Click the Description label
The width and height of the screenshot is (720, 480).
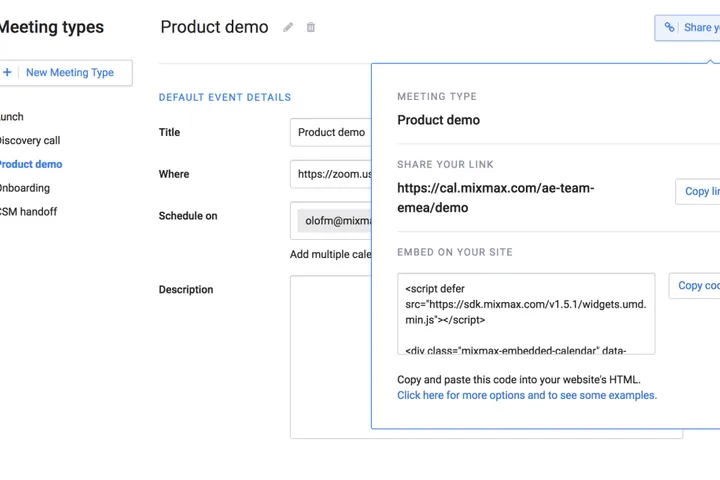click(186, 290)
